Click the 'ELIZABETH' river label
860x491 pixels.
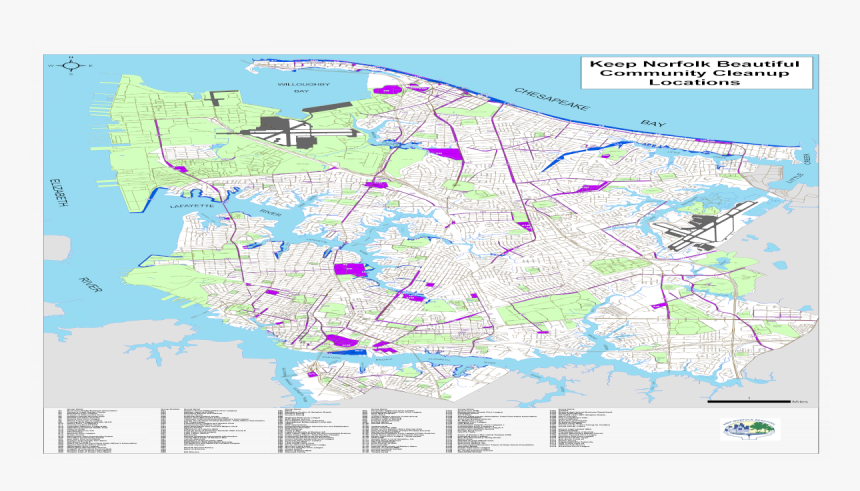[x=60, y=192]
